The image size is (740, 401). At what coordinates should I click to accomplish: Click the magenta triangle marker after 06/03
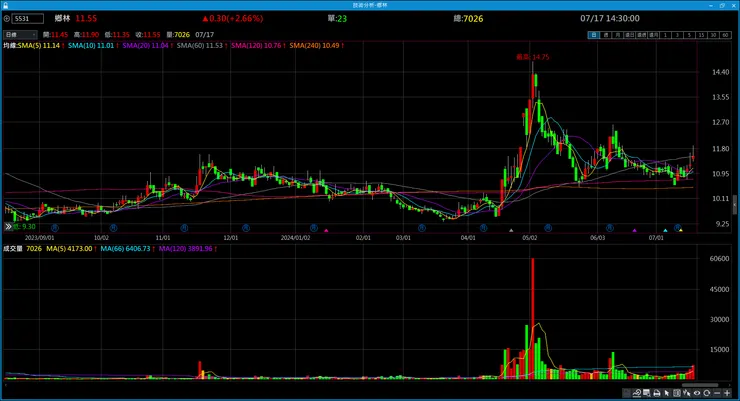(634, 230)
